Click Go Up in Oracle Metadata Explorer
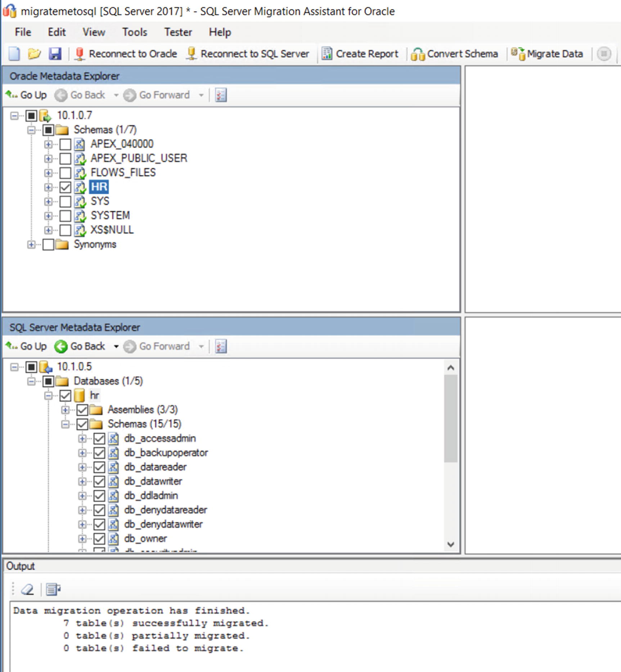The width and height of the screenshot is (621, 672). 26,95
